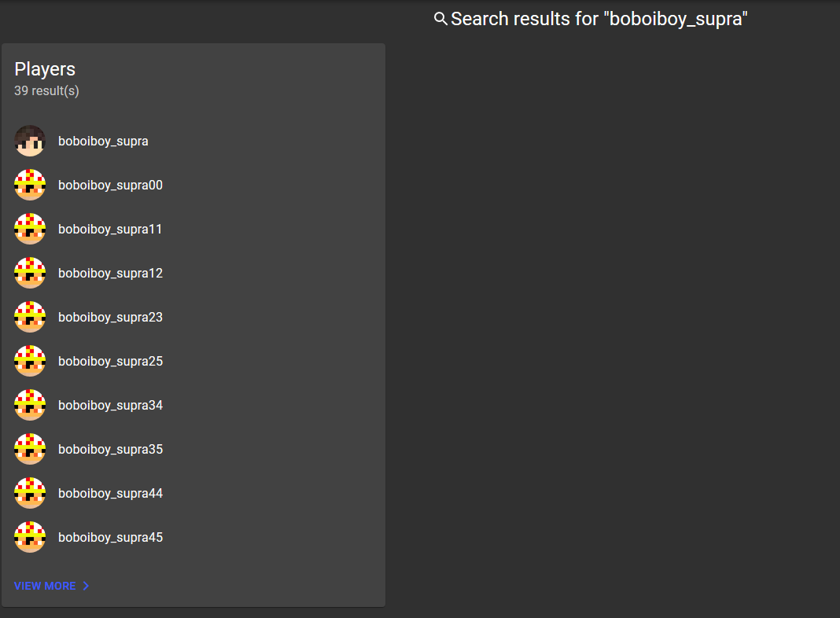840x618 pixels.
Task: Open boboiboy_supra35 name link
Action: point(110,449)
